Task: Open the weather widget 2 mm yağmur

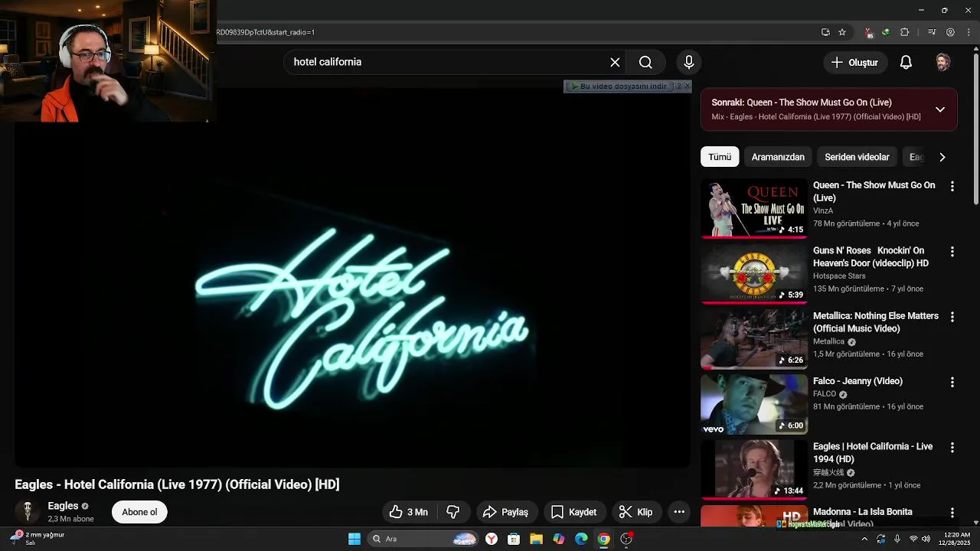Action: 37,539
